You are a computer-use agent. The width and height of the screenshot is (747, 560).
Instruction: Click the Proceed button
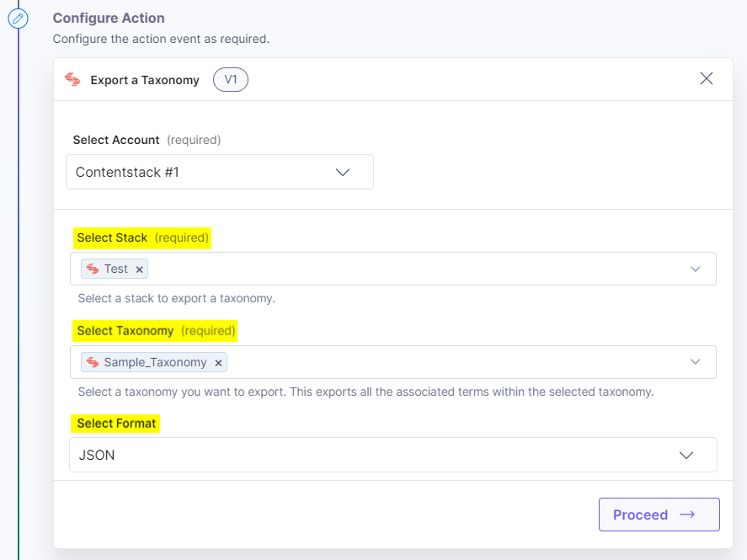pyautogui.click(x=659, y=514)
